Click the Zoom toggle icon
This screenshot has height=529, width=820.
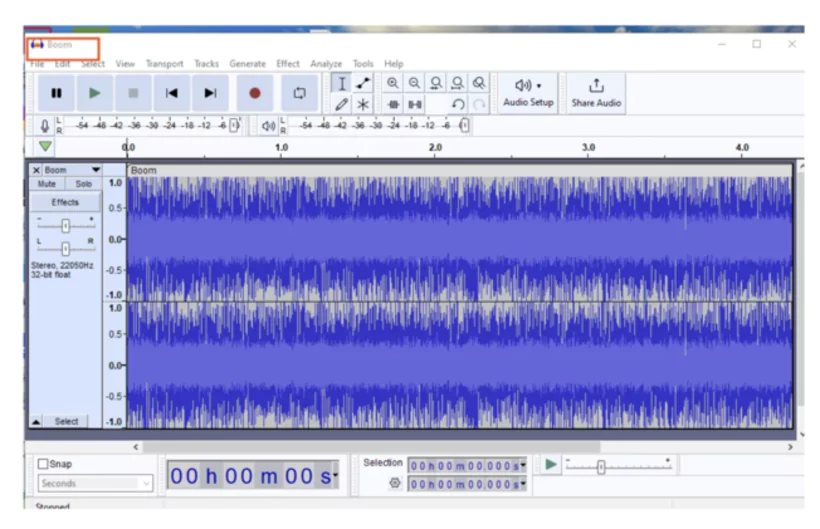(479, 83)
